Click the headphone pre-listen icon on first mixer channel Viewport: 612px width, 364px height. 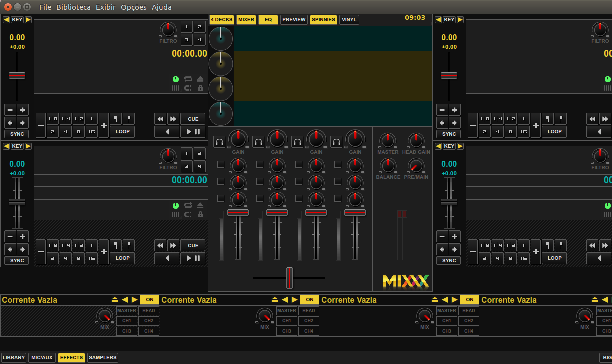point(219,142)
